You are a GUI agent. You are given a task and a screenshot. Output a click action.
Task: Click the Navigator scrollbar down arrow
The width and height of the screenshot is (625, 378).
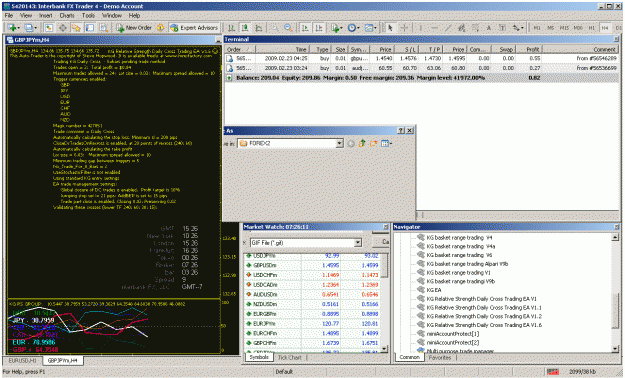click(x=615, y=348)
